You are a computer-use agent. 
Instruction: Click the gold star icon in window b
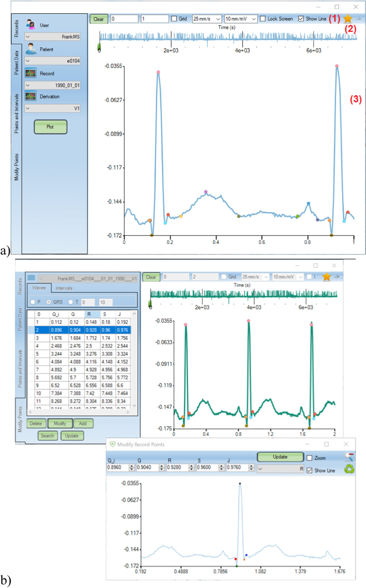click(326, 276)
